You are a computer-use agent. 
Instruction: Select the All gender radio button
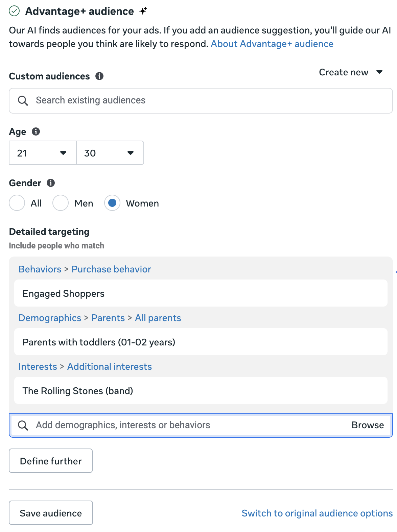tap(17, 203)
